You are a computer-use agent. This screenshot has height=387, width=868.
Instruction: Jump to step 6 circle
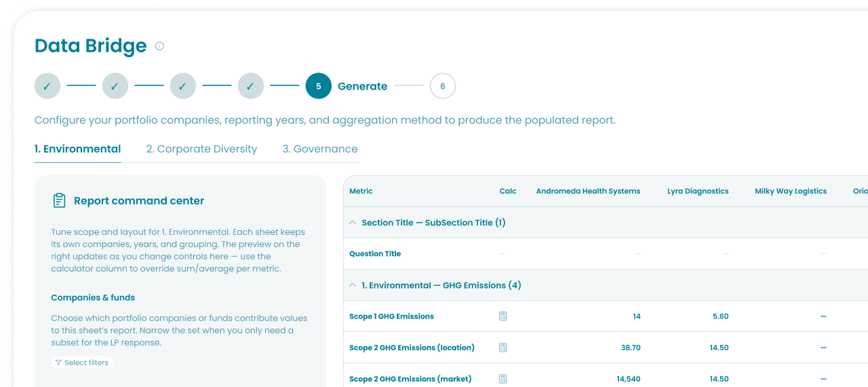(x=443, y=86)
